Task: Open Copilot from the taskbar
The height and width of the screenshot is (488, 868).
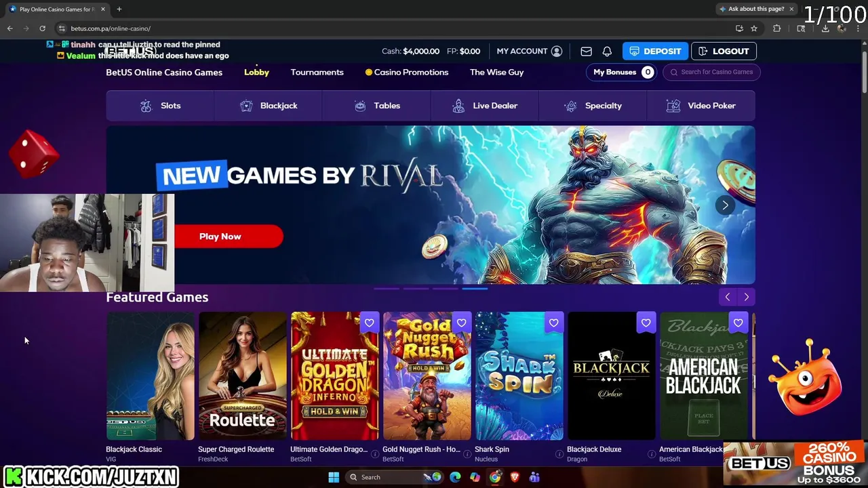Action: tap(475, 477)
